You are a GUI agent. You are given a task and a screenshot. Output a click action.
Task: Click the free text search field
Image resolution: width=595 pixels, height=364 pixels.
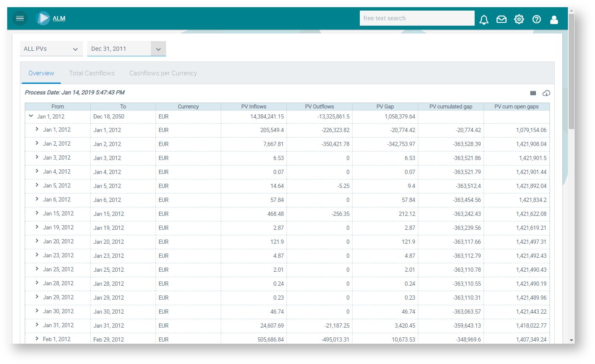pyautogui.click(x=417, y=18)
